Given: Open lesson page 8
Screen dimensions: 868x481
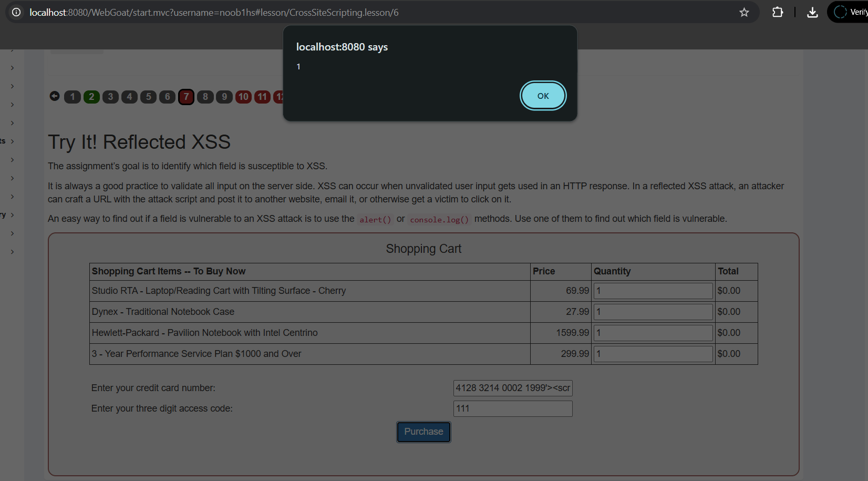Looking at the screenshot, I should [x=205, y=97].
